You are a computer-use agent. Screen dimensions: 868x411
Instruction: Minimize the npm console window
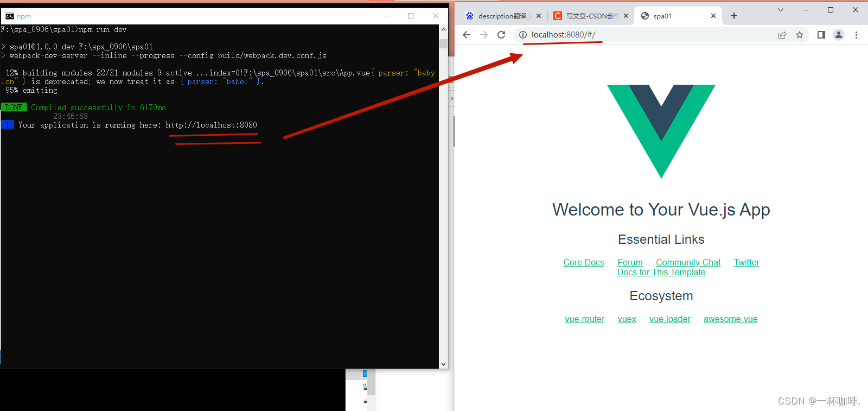click(x=386, y=16)
